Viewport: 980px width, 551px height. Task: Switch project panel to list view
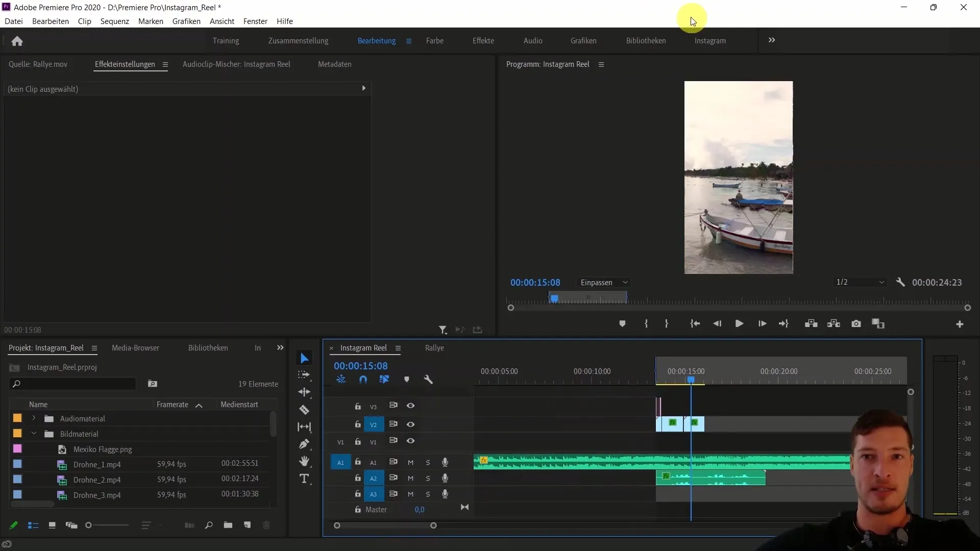(x=33, y=525)
